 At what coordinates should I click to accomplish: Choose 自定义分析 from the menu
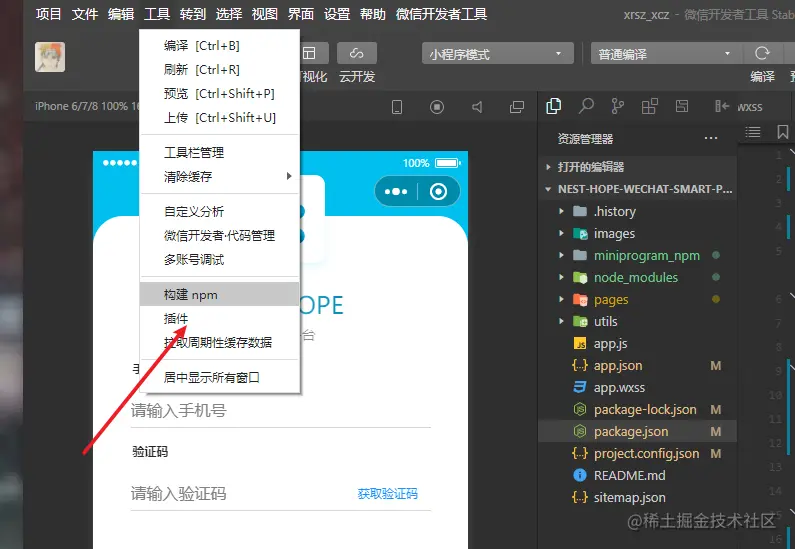220,211
